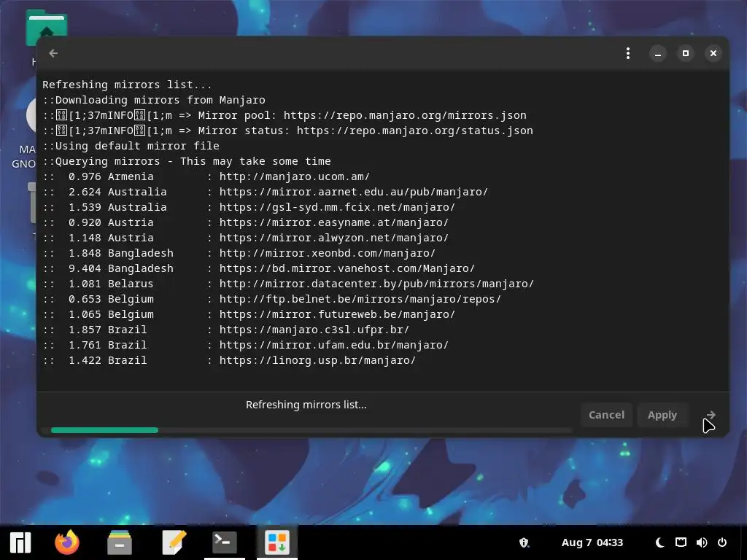
Task: Minimize the package manager window
Action: coord(658,53)
